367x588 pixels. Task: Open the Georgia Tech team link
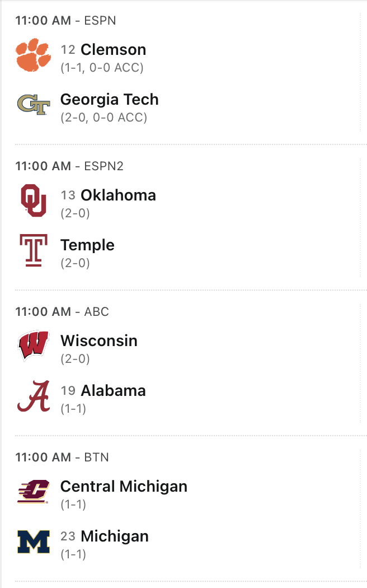109,100
